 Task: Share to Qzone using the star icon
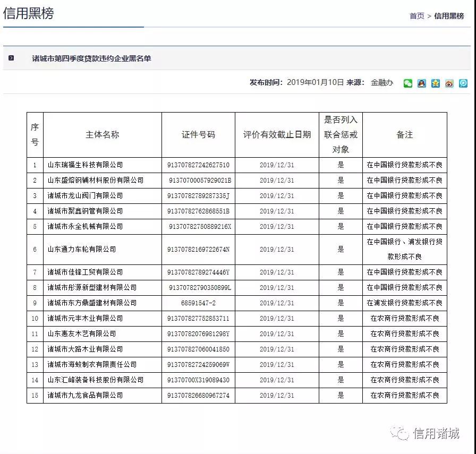point(435,83)
